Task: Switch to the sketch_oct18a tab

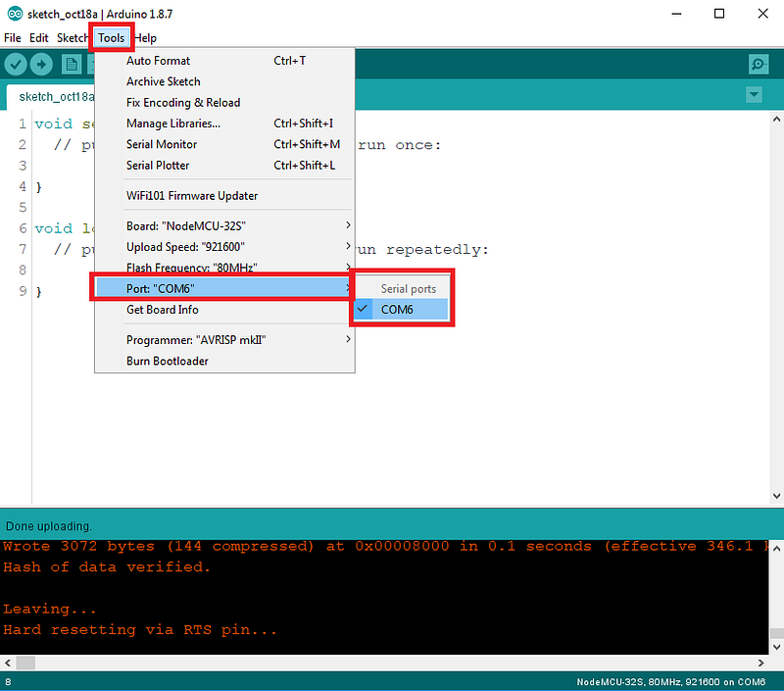Action: [x=52, y=96]
